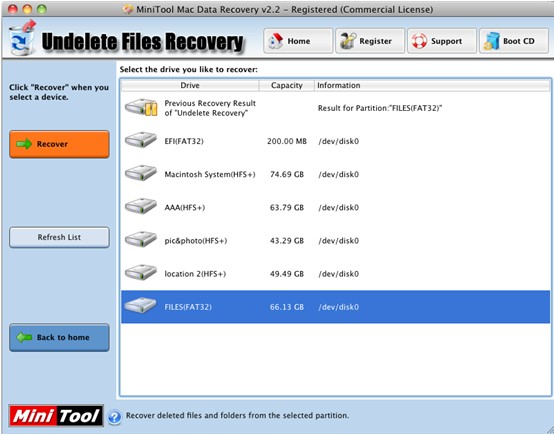Screen dimensions: 554x435
Task: Zoom the window with the green button
Action: point(42,9)
